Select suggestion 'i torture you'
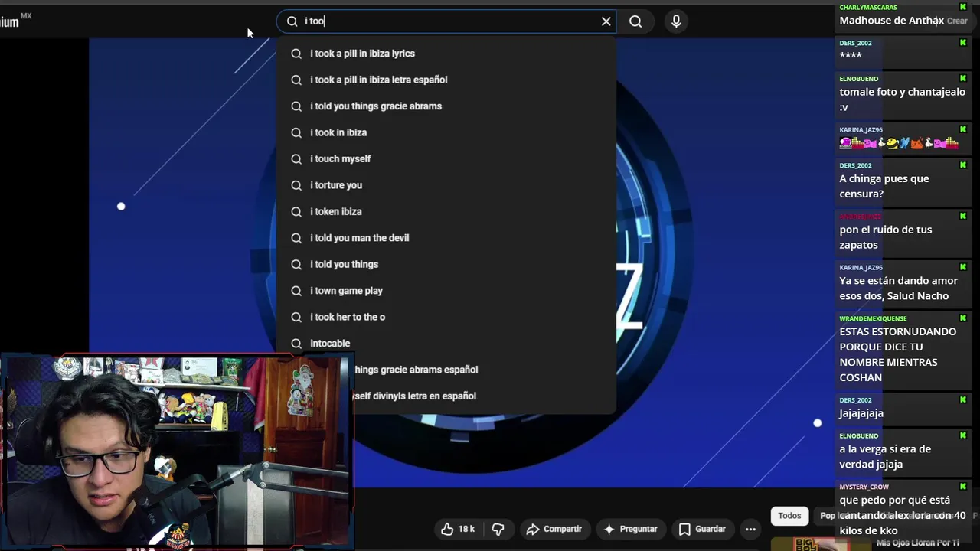This screenshot has height=551, width=980. click(x=446, y=185)
